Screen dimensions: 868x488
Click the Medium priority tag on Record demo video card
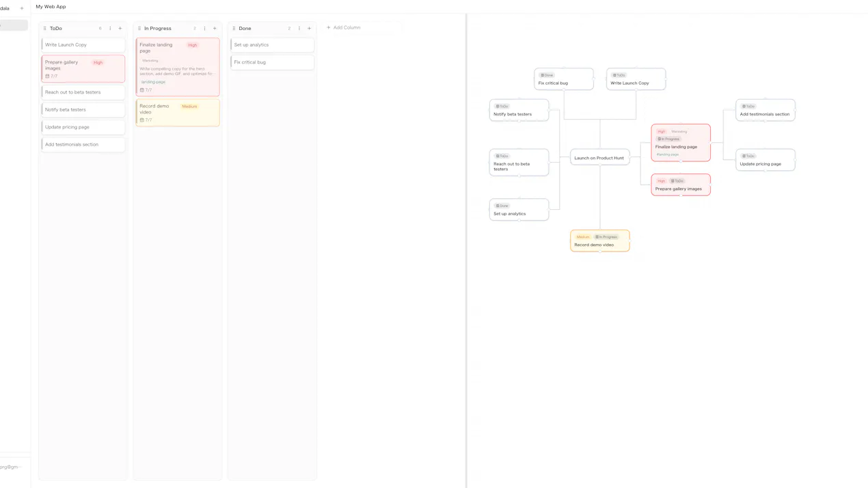click(x=189, y=107)
